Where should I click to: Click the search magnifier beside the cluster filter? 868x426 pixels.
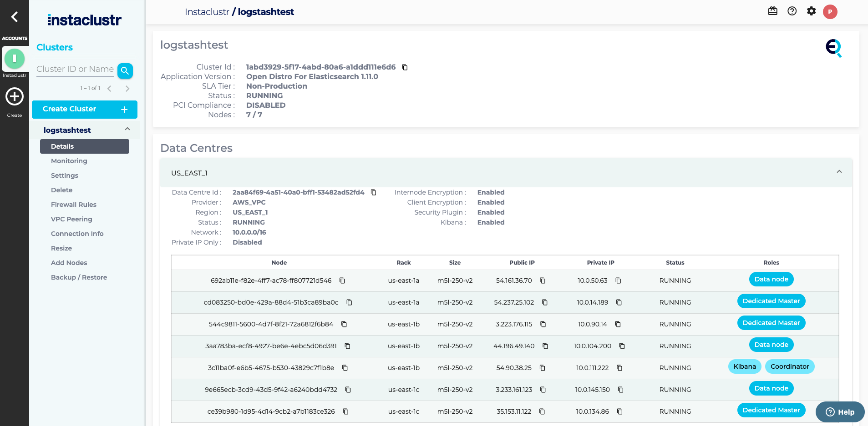125,71
